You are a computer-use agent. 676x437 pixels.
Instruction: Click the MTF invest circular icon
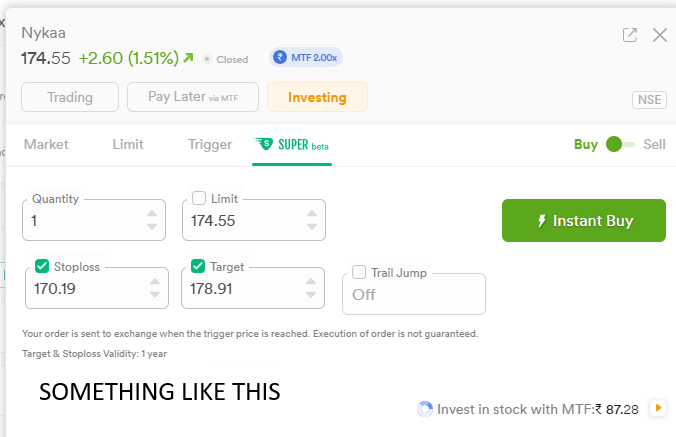[425, 409]
